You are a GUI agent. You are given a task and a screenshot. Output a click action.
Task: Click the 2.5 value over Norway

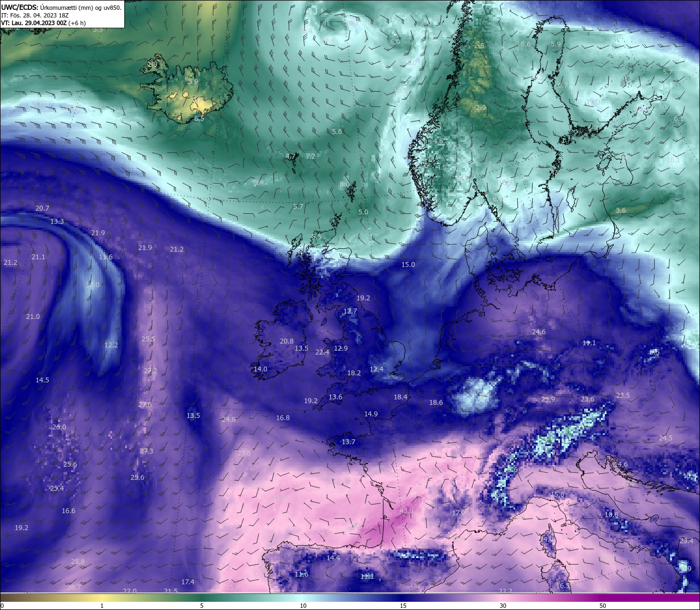coord(479,46)
